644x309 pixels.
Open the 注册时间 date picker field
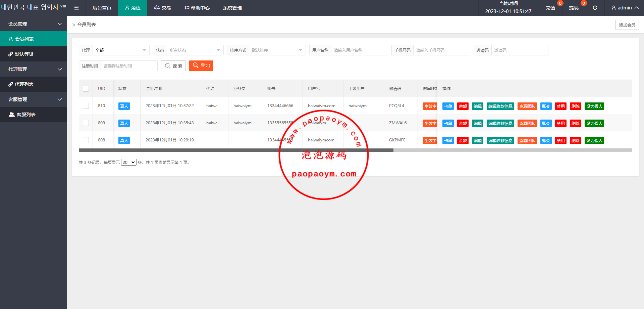[129, 66]
